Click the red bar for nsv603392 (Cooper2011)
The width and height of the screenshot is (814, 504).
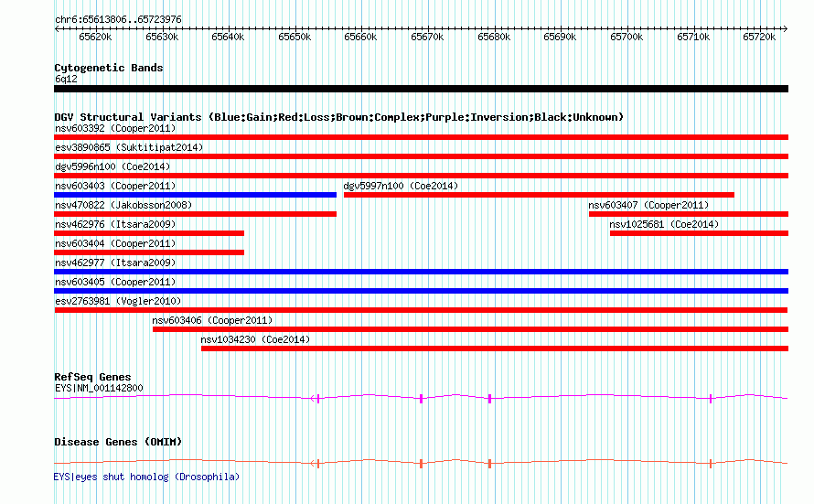[421, 137]
